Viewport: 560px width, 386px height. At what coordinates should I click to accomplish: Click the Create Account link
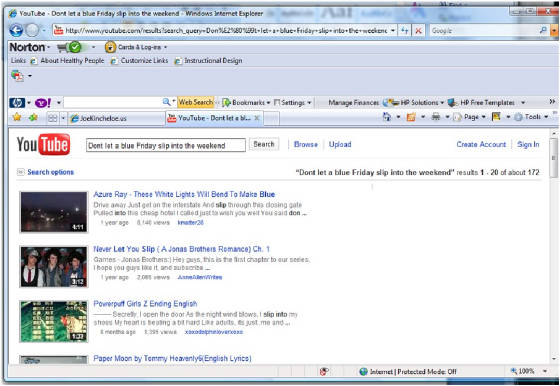coord(481,145)
